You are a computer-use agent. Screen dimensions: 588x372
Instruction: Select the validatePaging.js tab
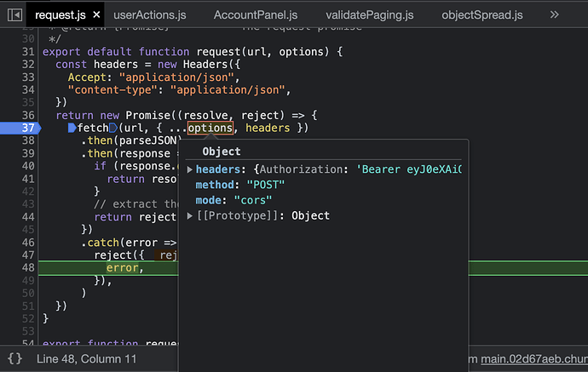pos(368,14)
